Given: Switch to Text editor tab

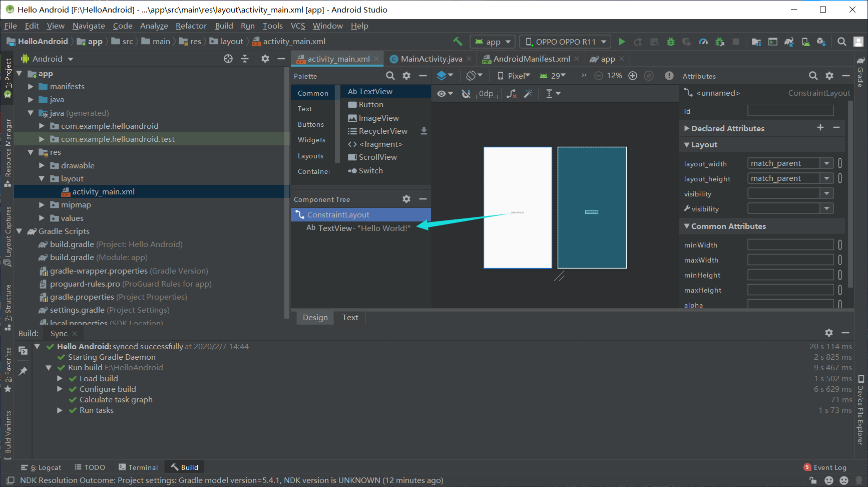Looking at the screenshot, I should click(350, 317).
